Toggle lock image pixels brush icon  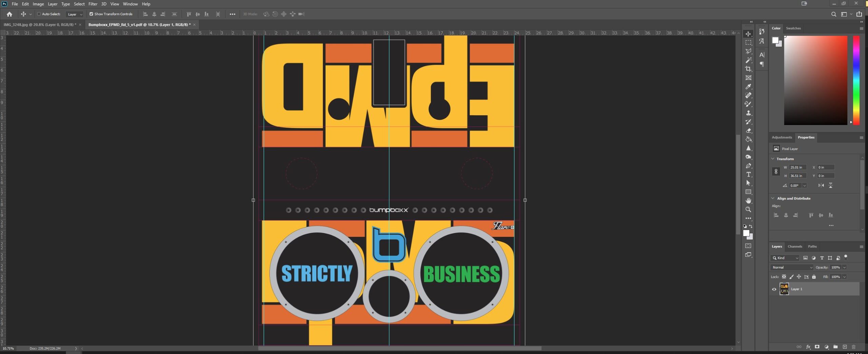click(x=791, y=277)
